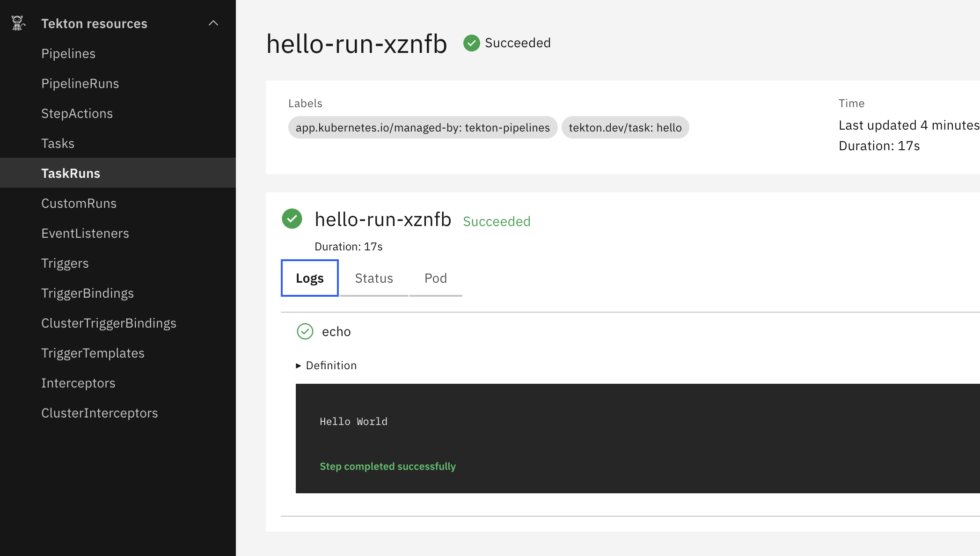980x556 pixels.
Task: Click the echo step success icon
Action: (x=305, y=331)
